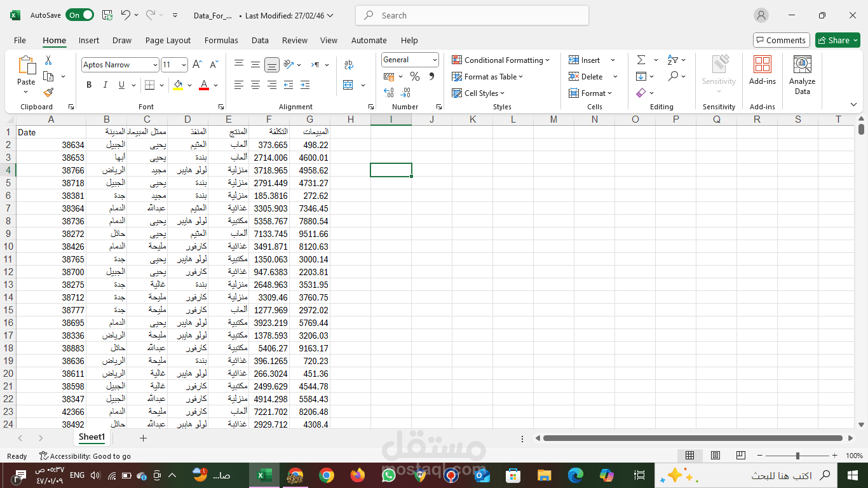
Task: Click the green Share button
Action: [837, 40]
